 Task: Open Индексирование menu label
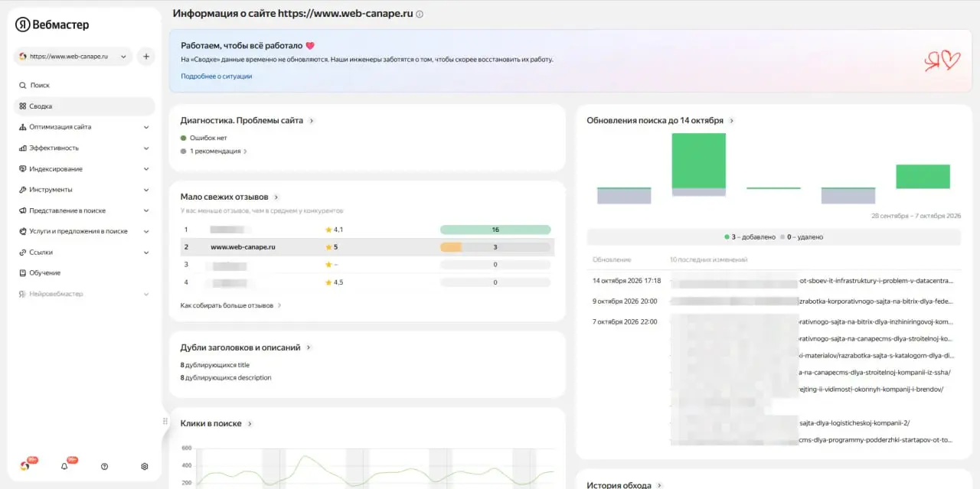56,168
